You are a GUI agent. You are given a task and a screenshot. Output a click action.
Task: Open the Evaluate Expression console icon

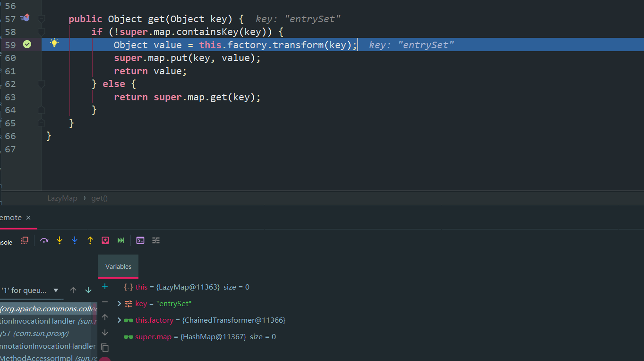pos(140,240)
